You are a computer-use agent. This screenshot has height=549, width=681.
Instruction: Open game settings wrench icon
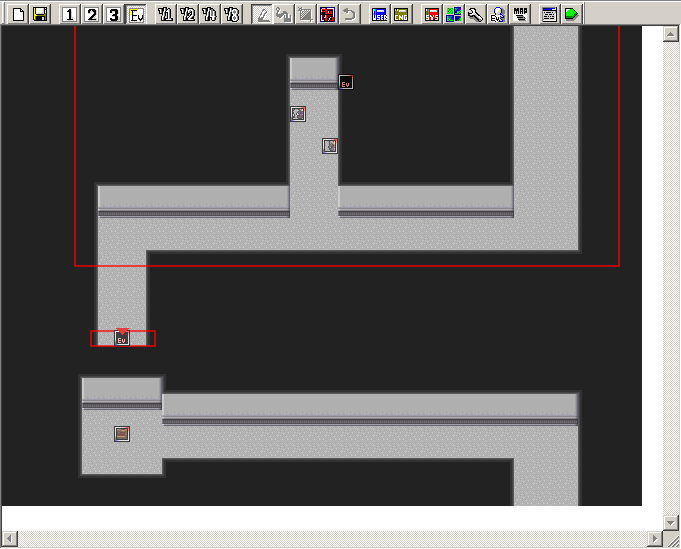(x=476, y=14)
